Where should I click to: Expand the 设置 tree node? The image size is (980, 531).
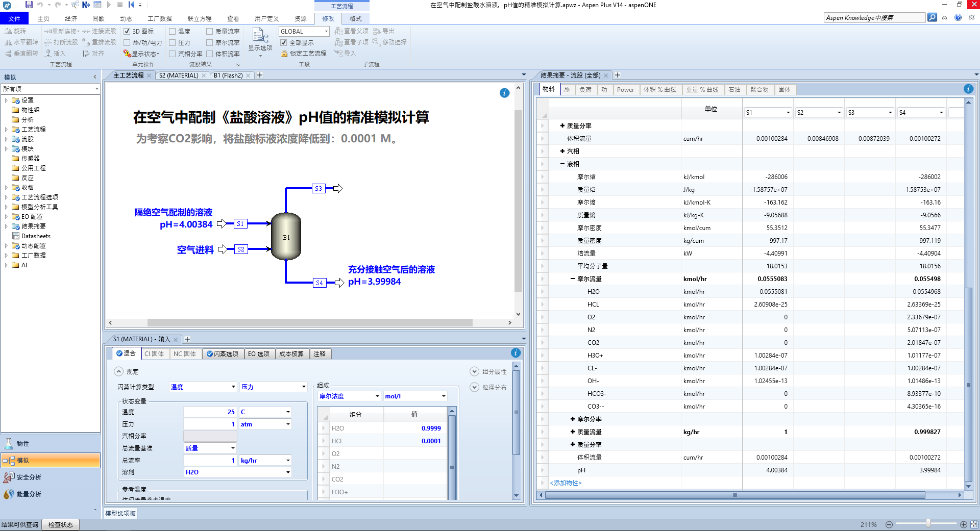click(6, 100)
